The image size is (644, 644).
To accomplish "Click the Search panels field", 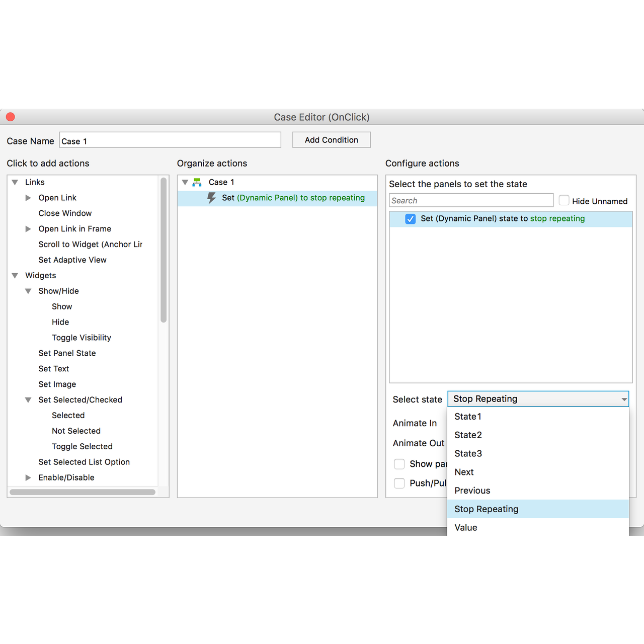I will 471,200.
